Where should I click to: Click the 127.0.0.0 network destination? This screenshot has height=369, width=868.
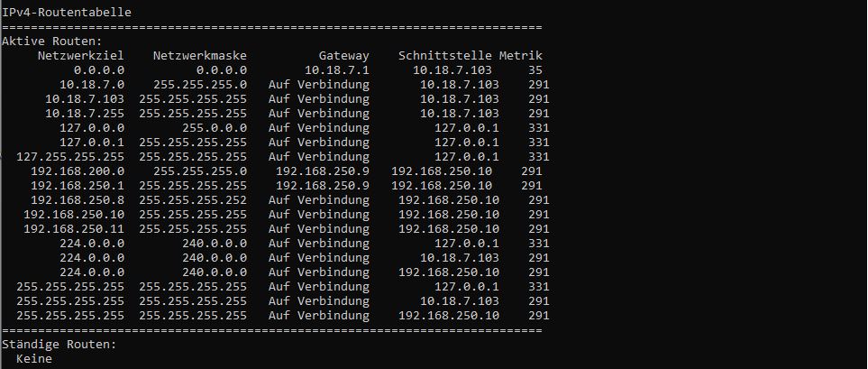click(92, 128)
